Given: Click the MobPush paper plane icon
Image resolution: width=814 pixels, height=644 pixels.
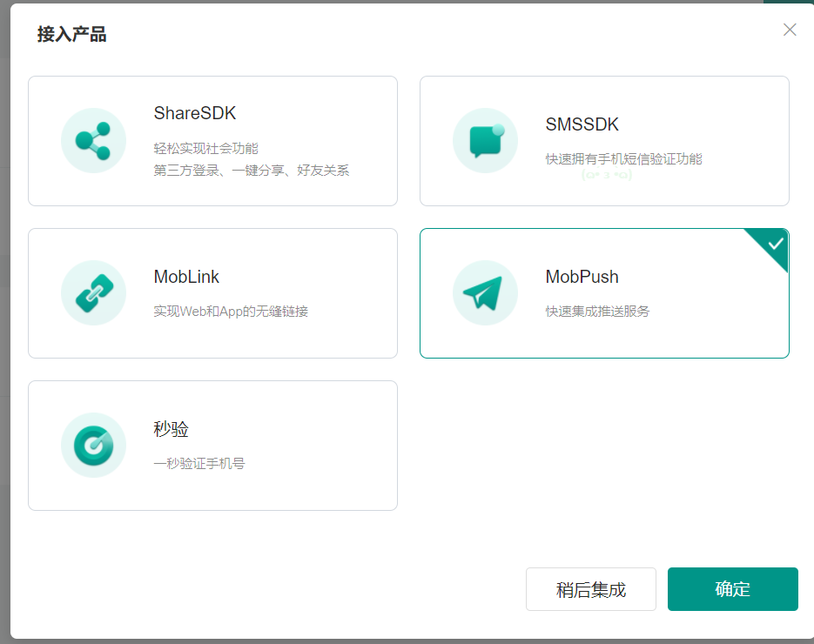Looking at the screenshot, I should (485, 292).
